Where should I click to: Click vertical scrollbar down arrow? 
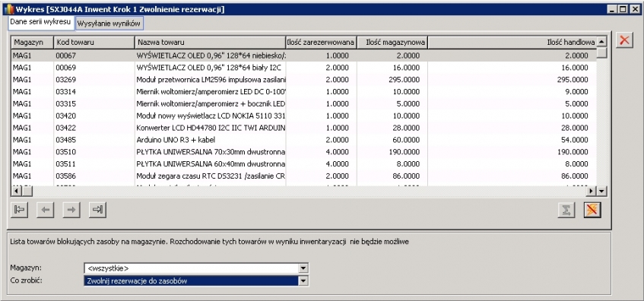[x=601, y=191]
